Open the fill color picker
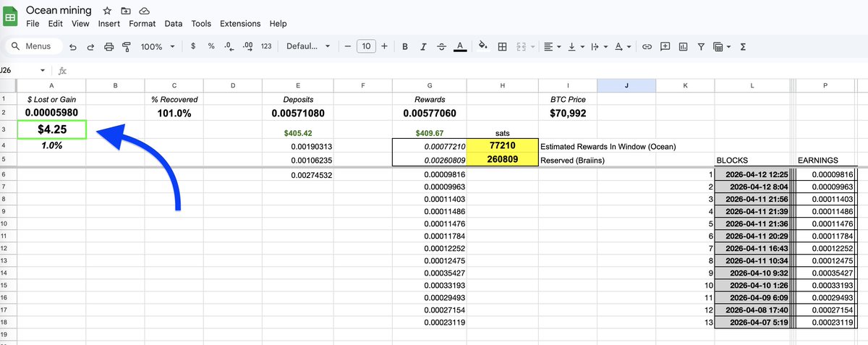Viewport: 868px width, 345px height. pos(483,46)
